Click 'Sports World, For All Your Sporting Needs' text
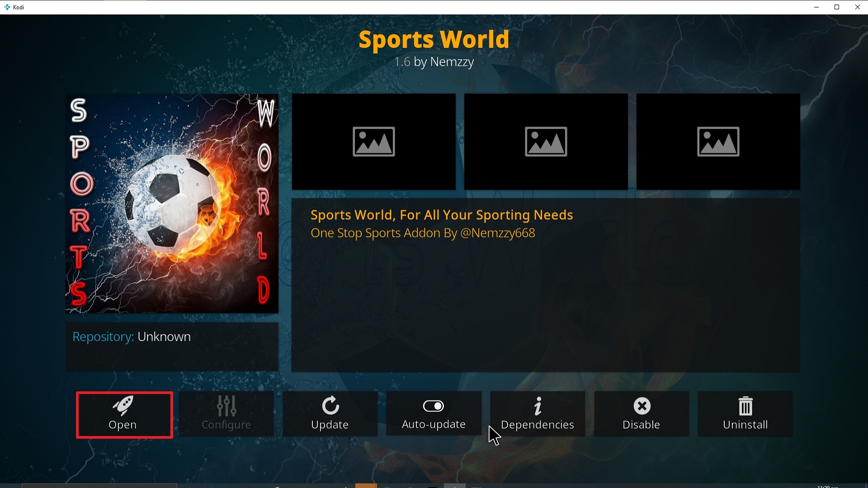 coord(442,215)
